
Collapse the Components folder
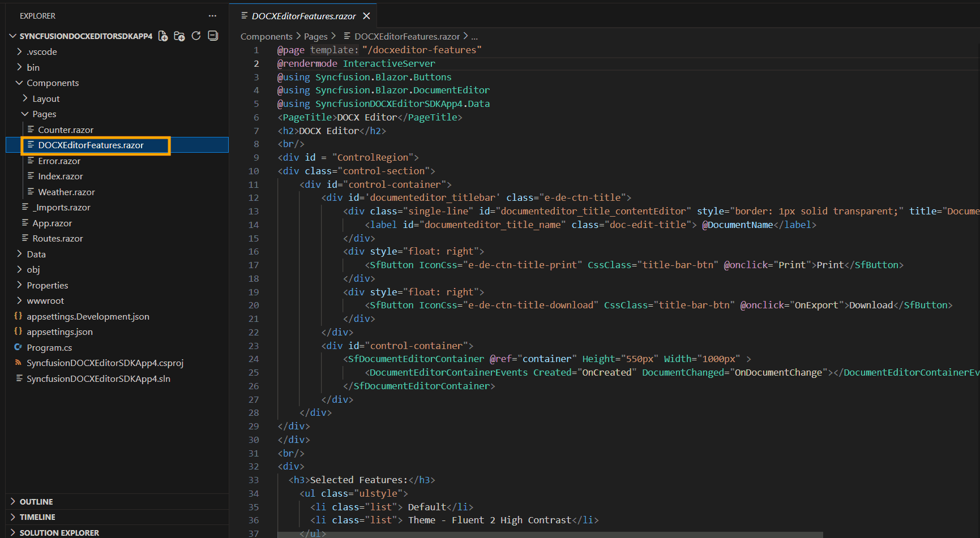53,83
